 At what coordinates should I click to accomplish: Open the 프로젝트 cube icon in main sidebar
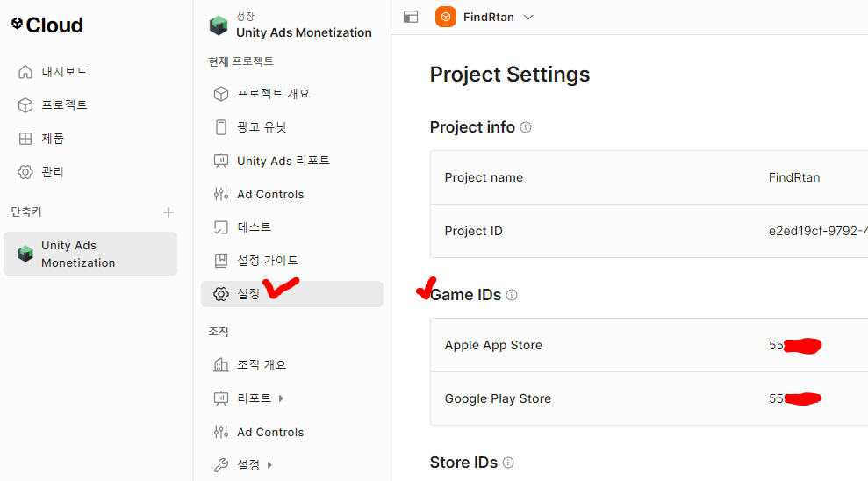click(x=25, y=105)
